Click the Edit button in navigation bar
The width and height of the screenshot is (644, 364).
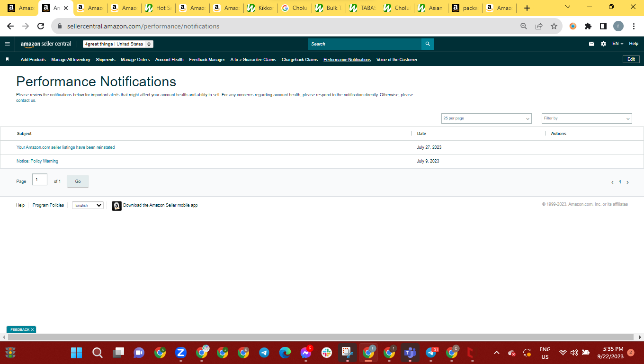631,59
